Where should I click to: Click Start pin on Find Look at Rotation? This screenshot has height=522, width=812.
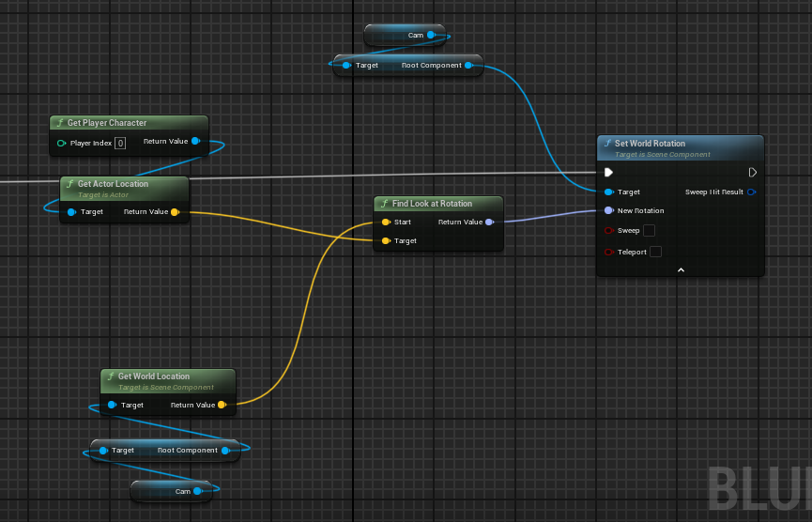point(386,223)
